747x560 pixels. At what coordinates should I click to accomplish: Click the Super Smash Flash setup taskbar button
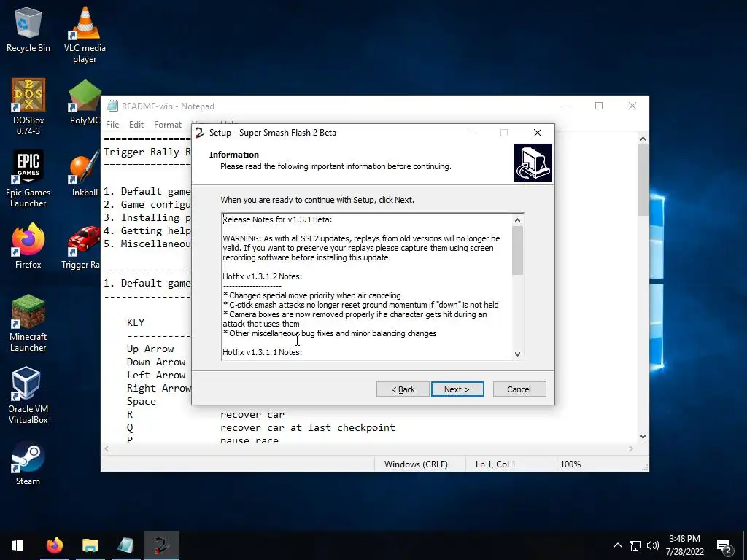[x=161, y=545]
